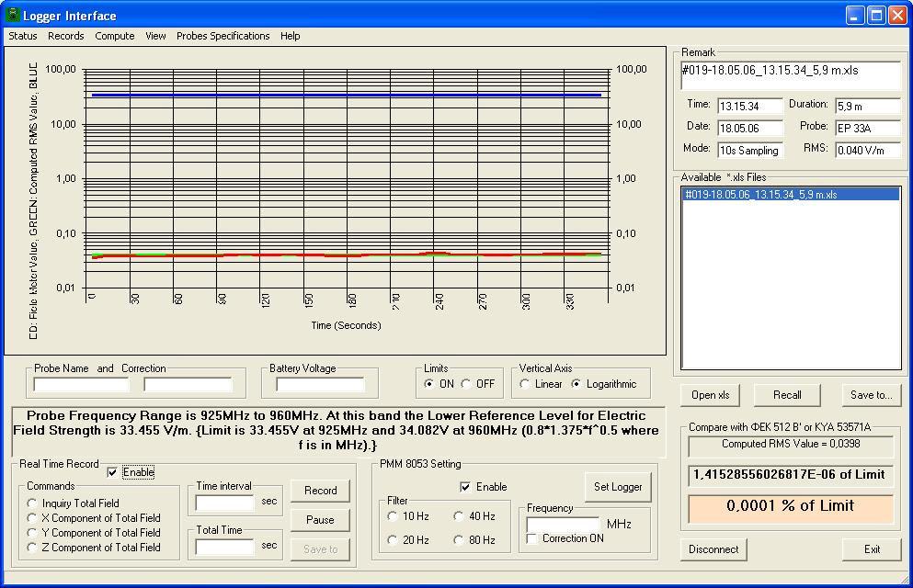Select Inquiry Total Field command
Viewport: 913px width, 588px height.
(x=32, y=503)
